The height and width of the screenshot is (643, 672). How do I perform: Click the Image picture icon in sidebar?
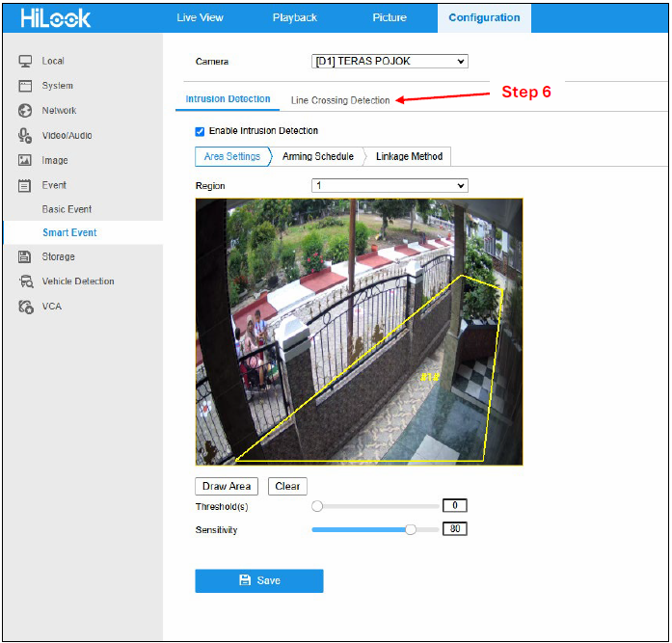click(x=25, y=160)
